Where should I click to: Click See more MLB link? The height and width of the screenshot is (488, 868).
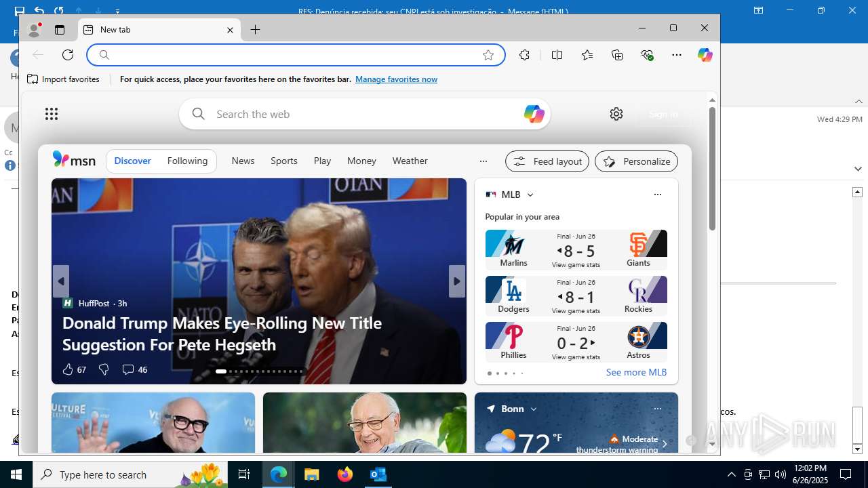(636, 373)
